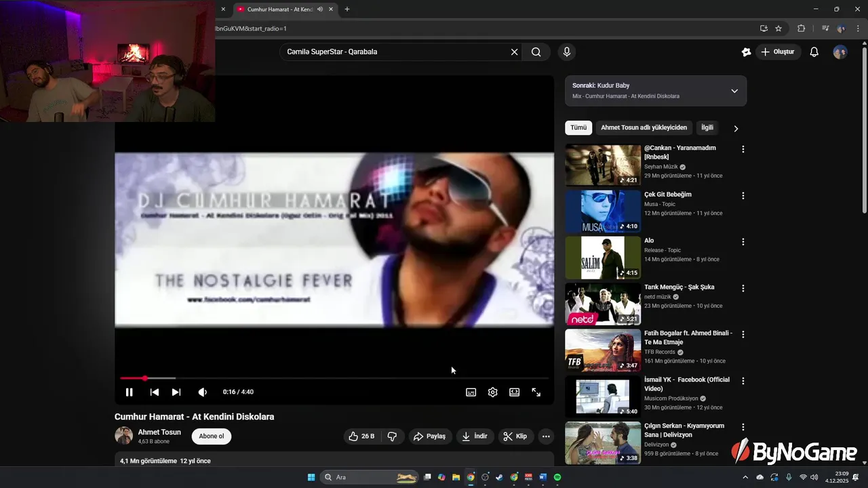Click the video progress bar

334,378
